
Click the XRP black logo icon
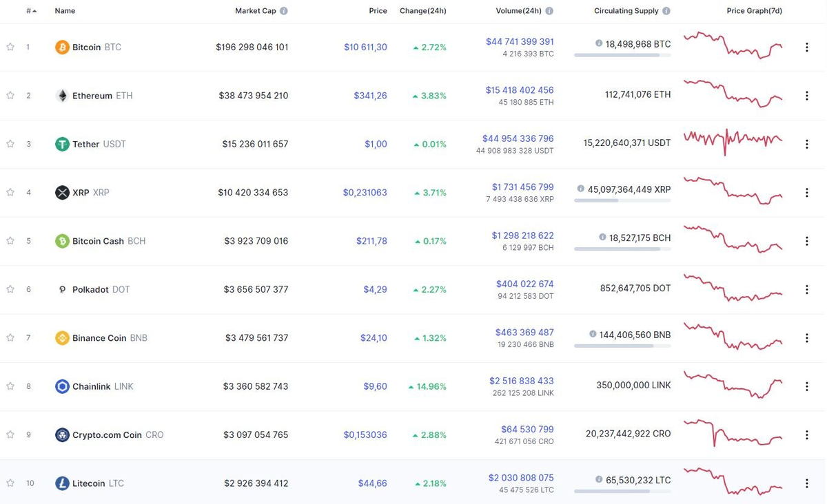tap(62, 192)
